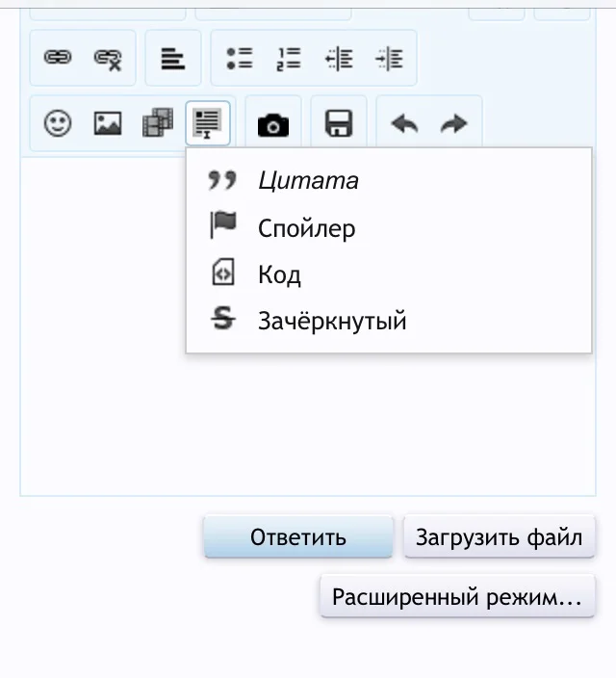Click the Загрузить файл button

(x=500, y=537)
